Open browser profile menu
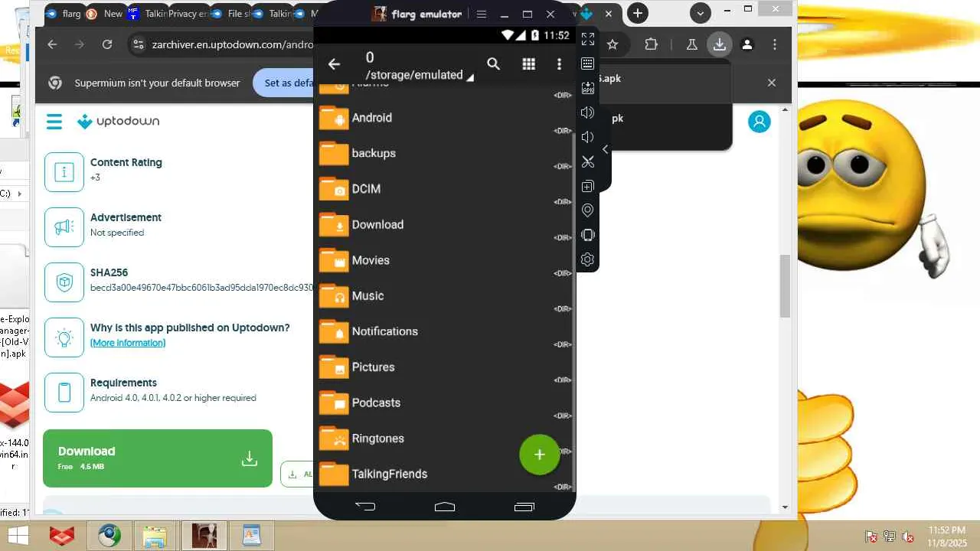 (x=747, y=44)
